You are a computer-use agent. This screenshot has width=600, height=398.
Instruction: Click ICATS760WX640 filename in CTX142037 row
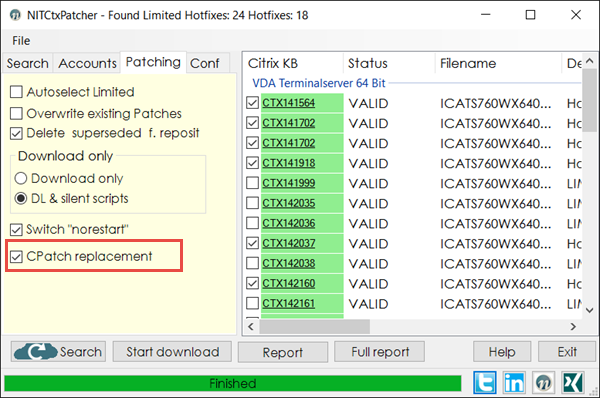(495, 243)
